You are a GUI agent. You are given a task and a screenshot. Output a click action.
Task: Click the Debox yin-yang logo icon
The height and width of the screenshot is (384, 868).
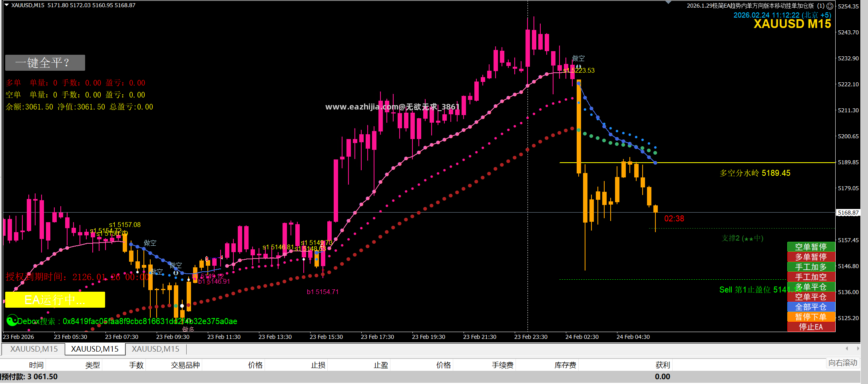(12, 320)
